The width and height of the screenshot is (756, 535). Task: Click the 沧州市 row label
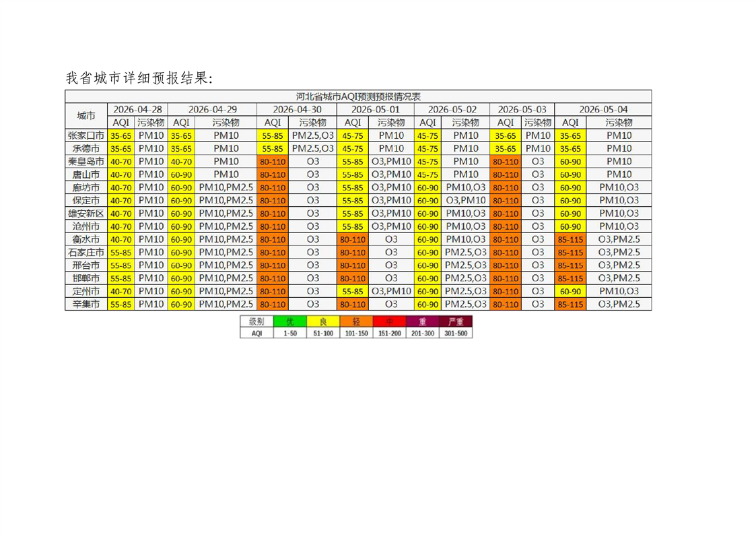coord(86,226)
